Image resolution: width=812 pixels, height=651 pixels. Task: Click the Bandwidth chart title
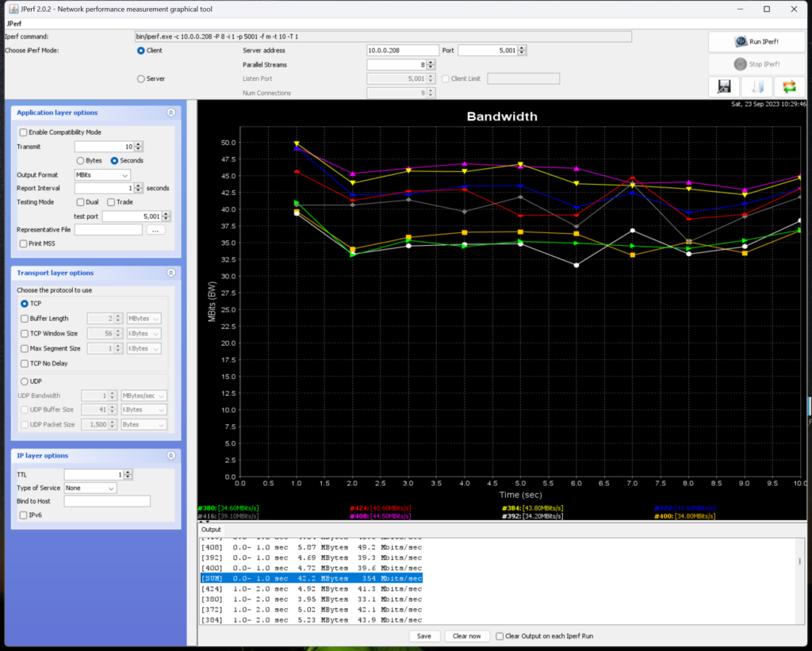click(x=502, y=117)
